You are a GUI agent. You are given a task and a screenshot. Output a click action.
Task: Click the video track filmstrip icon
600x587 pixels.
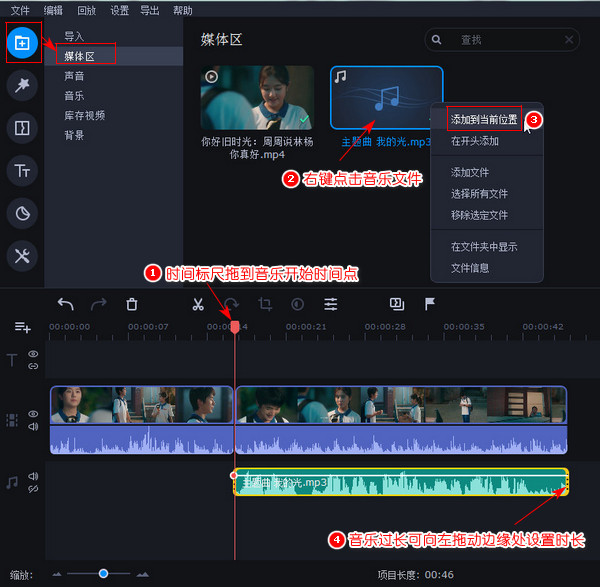coord(12,420)
